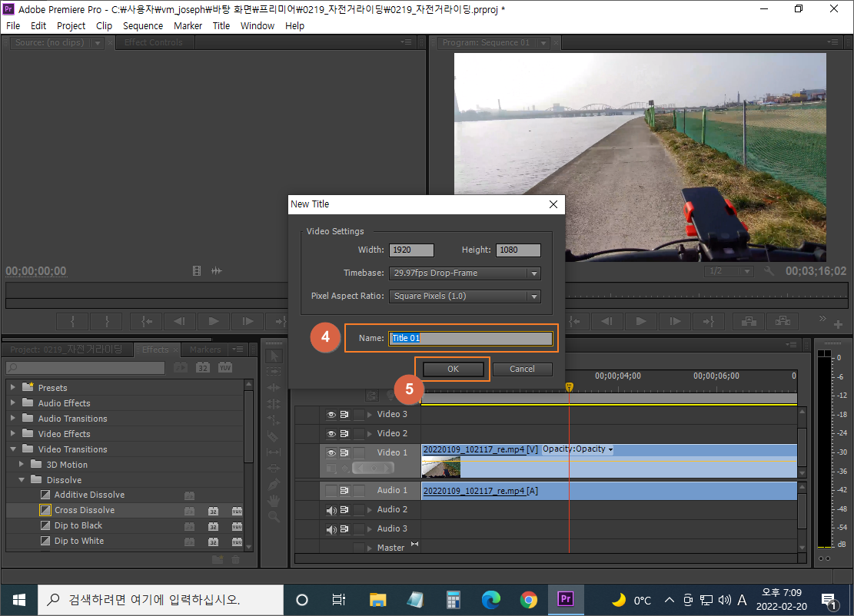Click Extract button in Program monitor

tap(783, 321)
